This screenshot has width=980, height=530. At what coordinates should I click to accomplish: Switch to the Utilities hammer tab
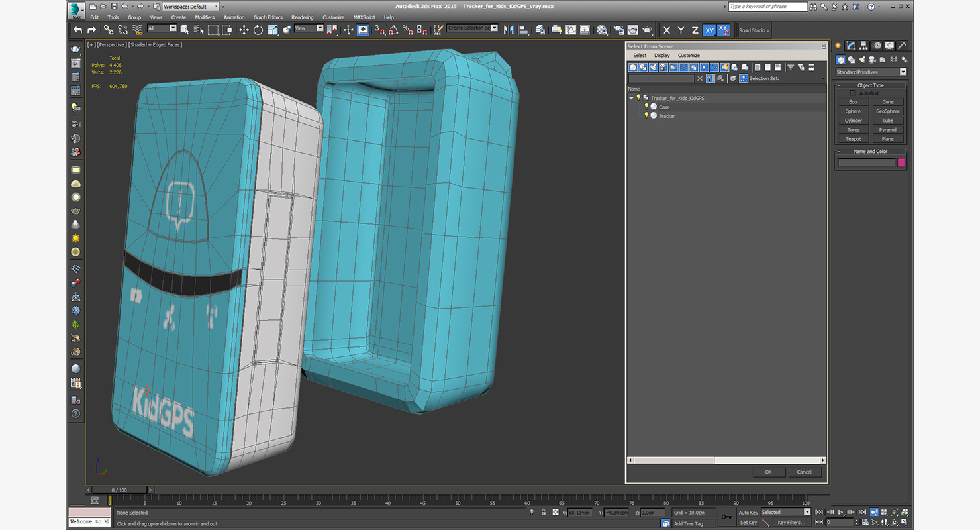[x=903, y=46]
